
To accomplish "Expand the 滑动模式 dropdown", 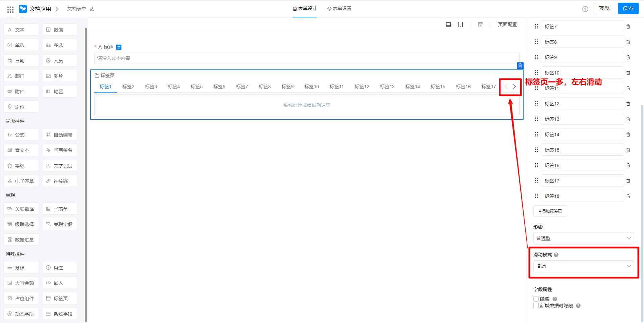I will 583,266.
